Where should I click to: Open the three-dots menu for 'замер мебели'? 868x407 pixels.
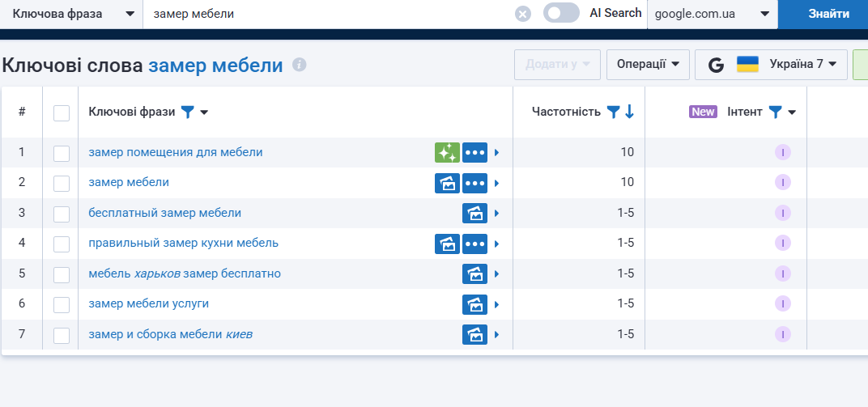pos(474,183)
